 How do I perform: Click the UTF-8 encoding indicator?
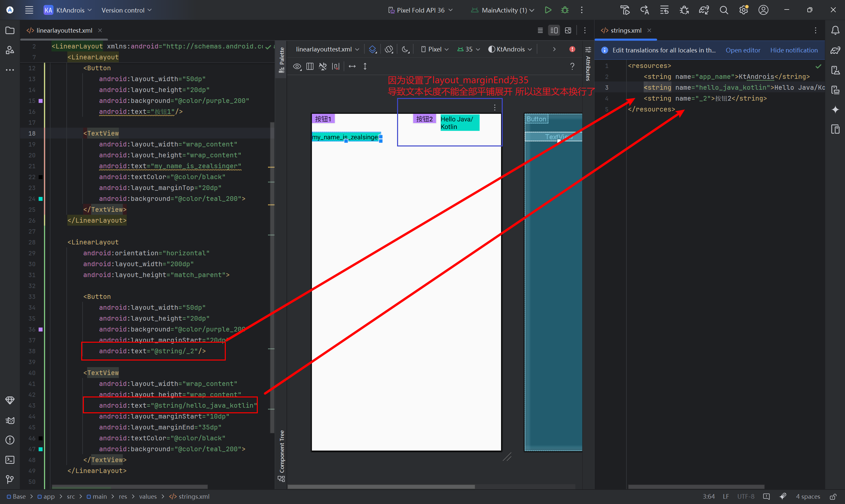coord(745,496)
